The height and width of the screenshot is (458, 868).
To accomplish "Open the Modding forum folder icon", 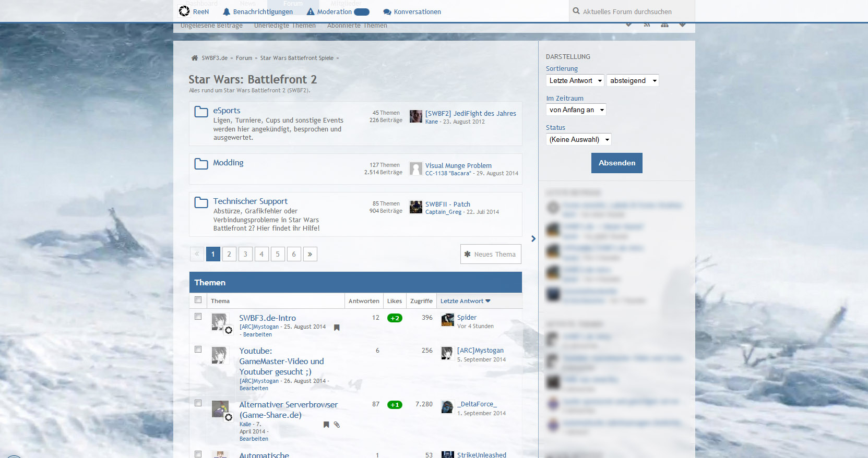I will pyautogui.click(x=201, y=164).
